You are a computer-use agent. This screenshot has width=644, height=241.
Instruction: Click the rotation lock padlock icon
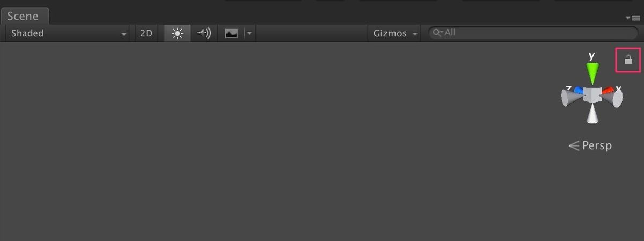point(628,60)
